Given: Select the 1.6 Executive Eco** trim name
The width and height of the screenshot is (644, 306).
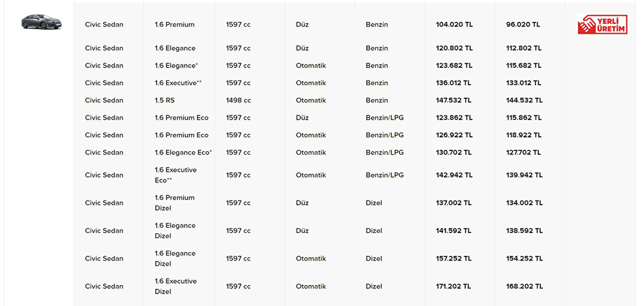Looking at the screenshot, I should point(176,175).
